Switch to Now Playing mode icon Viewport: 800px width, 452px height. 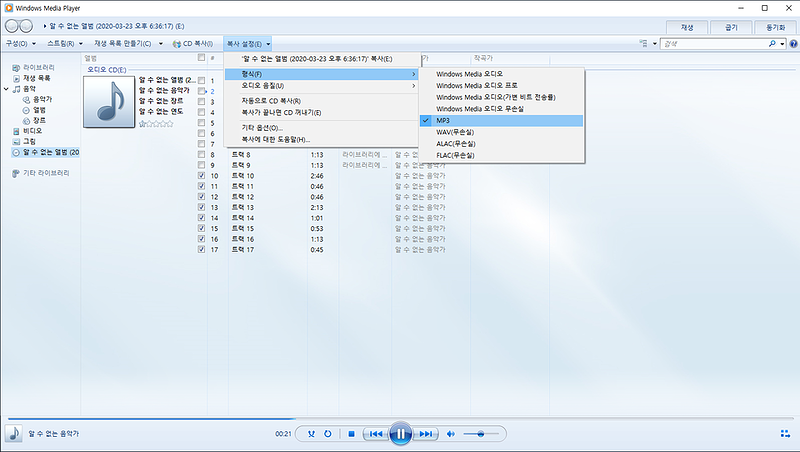pos(786,434)
